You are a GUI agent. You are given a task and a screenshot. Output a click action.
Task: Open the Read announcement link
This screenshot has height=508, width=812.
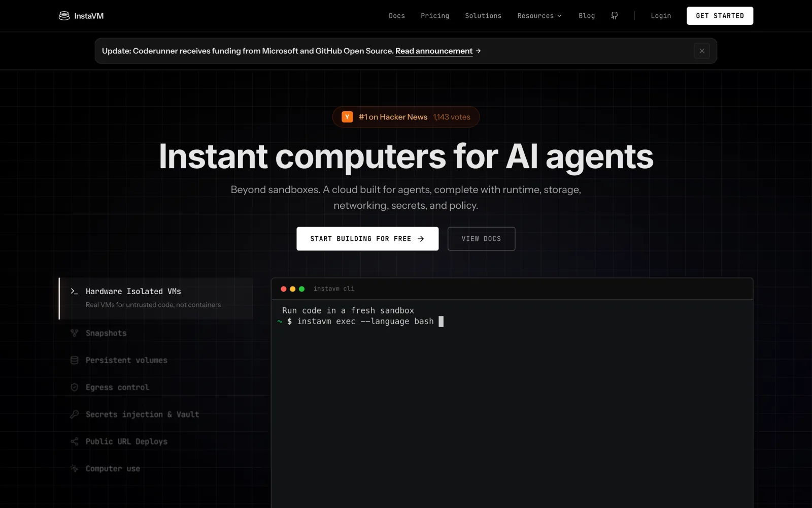point(434,51)
